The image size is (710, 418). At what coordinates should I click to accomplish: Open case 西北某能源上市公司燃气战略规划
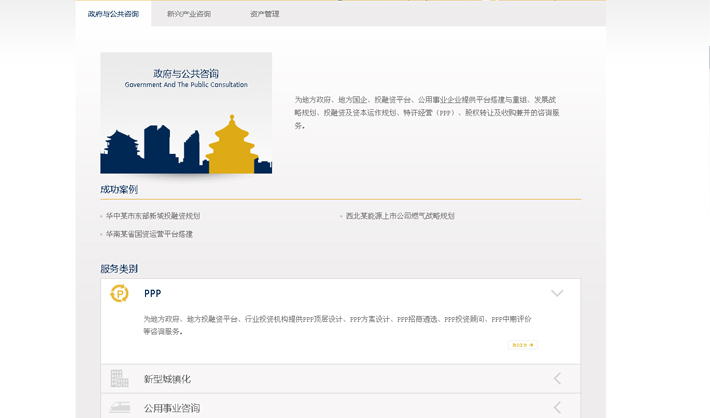400,216
